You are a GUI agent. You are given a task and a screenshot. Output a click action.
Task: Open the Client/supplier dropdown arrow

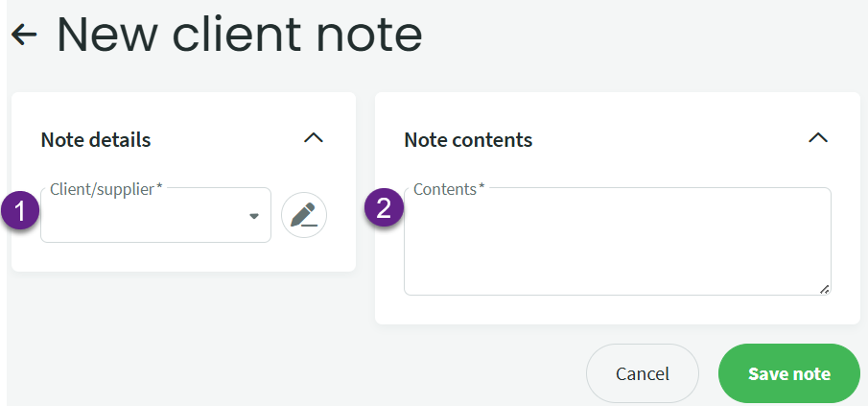(254, 216)
